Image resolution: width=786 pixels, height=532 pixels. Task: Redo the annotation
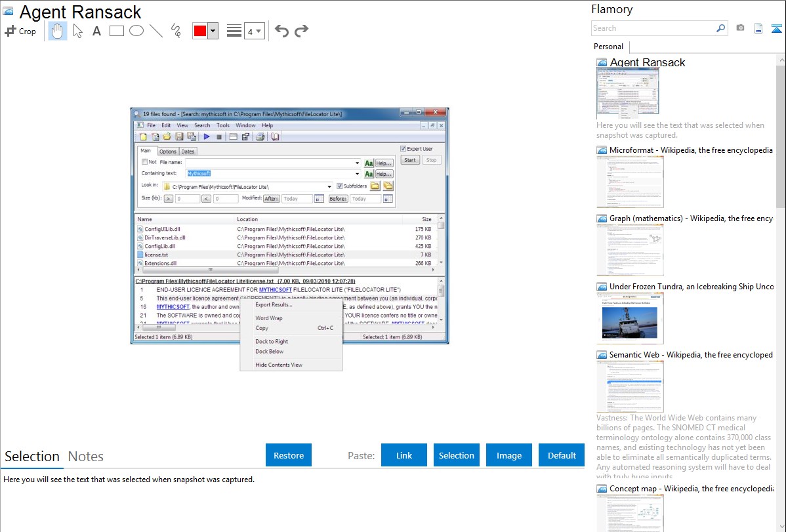tap(301, 31)
